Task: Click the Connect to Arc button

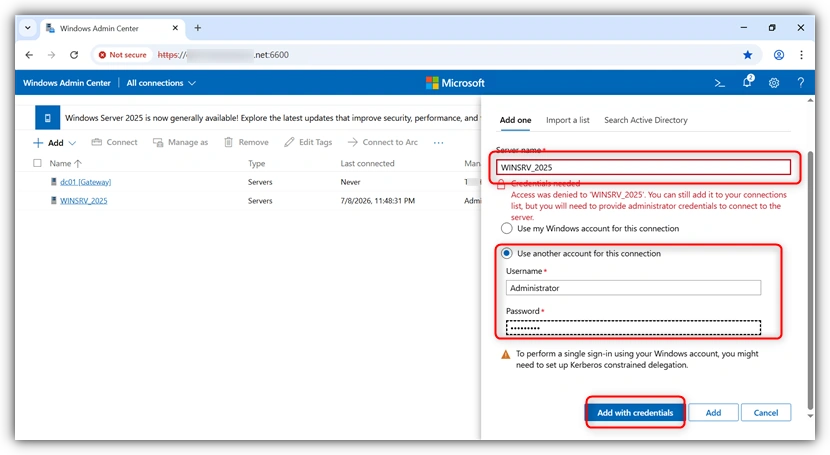Action: [x=383, y=142]
